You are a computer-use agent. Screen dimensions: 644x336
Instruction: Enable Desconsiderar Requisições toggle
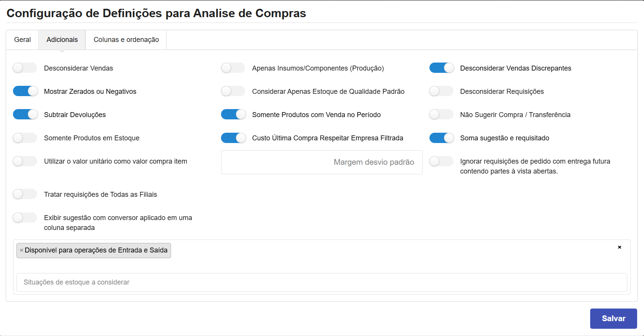click(441, 92)
